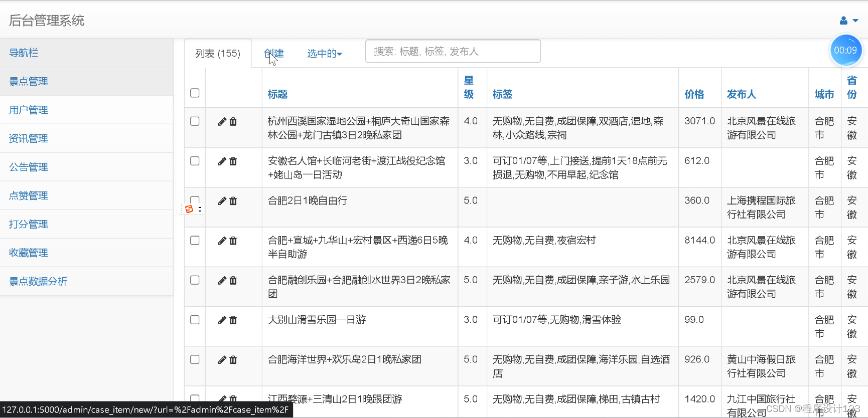Delete the 合肥+宣城+九华山 row with trash icon
The height and width of the screenshot is (418, 868).
coord(233,241)
